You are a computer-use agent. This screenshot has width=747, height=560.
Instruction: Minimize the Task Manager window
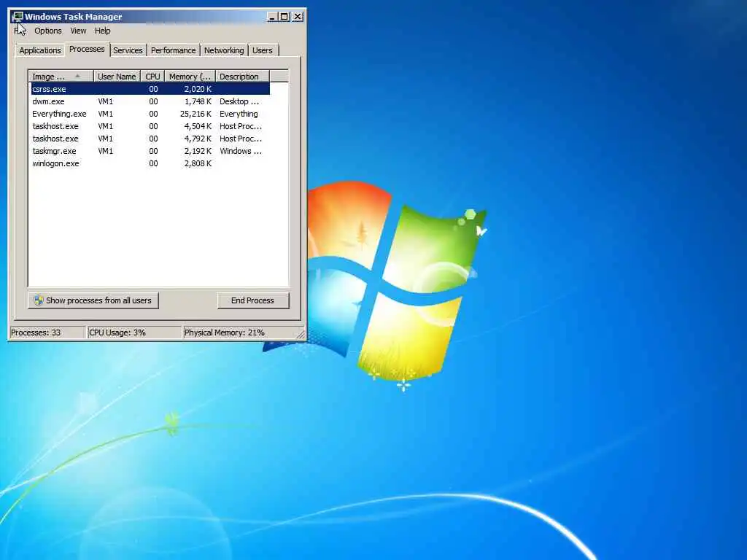[272, 17]
